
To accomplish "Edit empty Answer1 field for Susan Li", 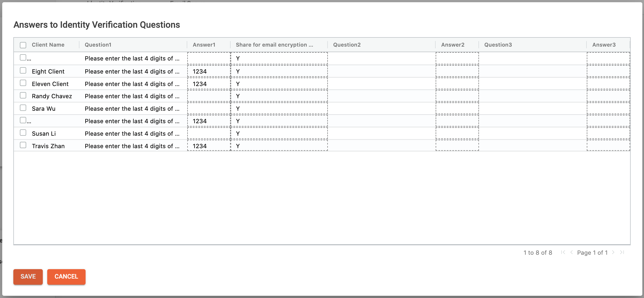I will (x=209, y=133).
